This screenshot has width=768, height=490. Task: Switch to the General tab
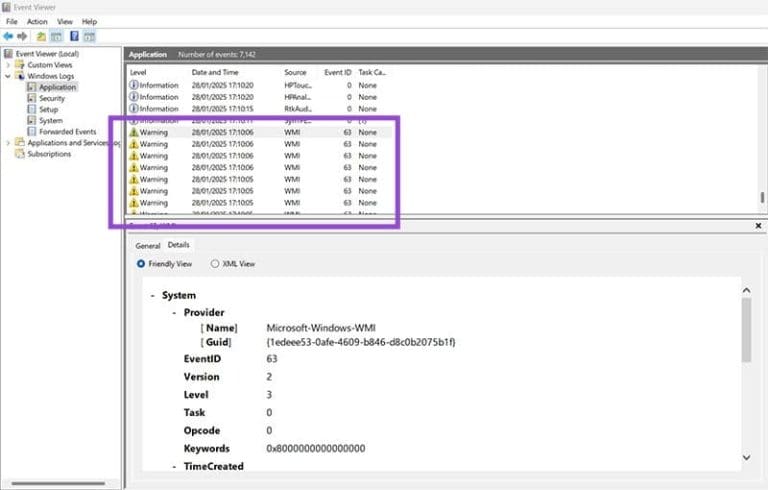pos(147,245)
